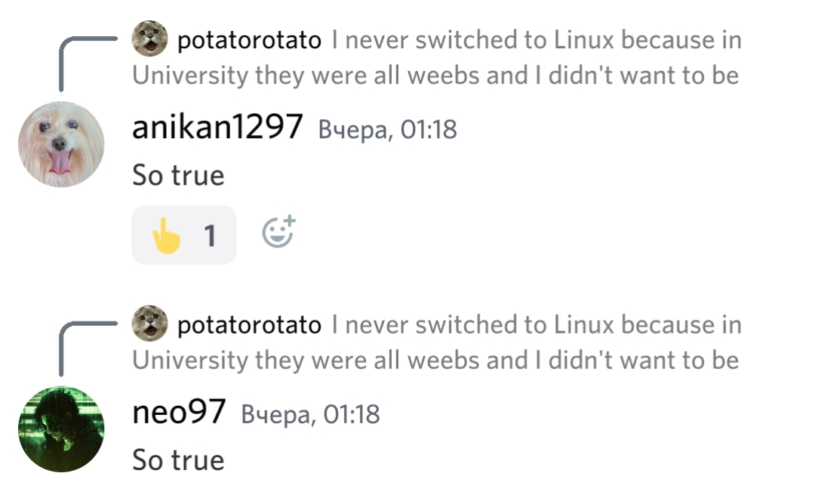Click potatorotato name in second reply preview

(250, 325)
